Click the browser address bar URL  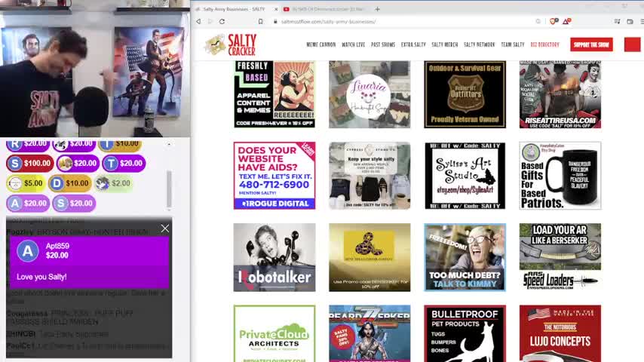coord(328,21)
